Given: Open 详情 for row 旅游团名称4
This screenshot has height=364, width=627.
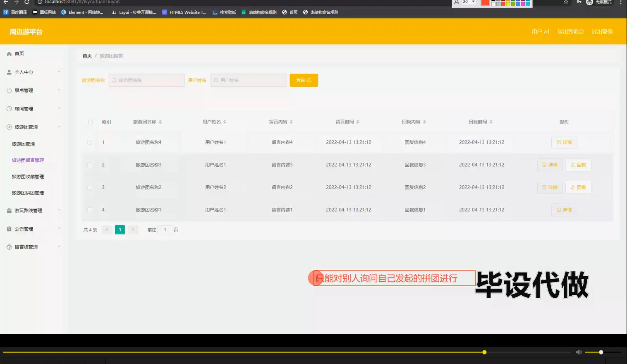Looking at the screenshot, I should pyautogui.click(x=564, y=142).
